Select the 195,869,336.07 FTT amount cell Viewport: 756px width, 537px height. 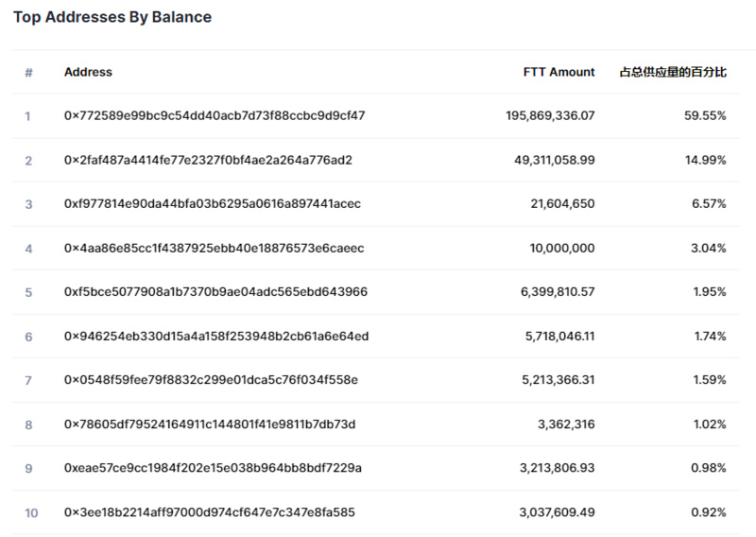pos(550,116)
